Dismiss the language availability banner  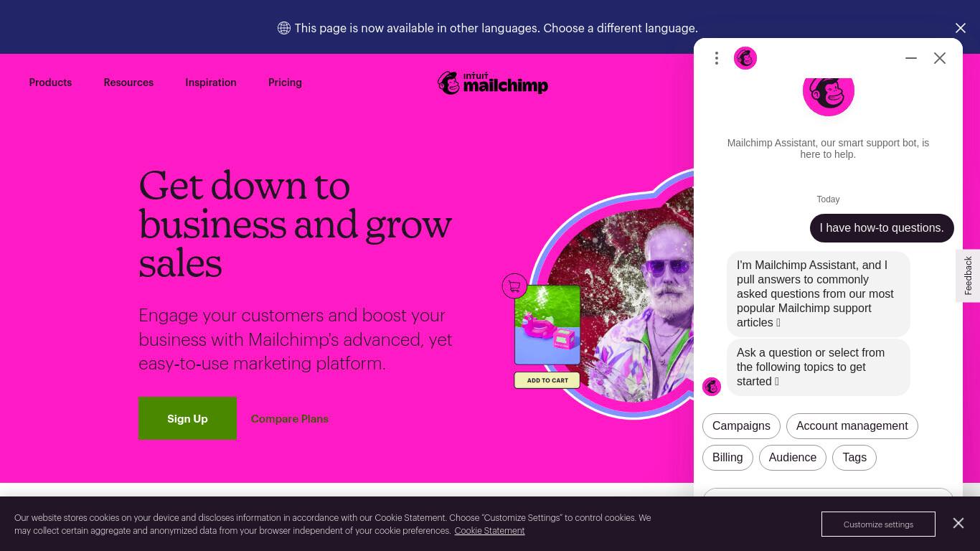(961, 28)
